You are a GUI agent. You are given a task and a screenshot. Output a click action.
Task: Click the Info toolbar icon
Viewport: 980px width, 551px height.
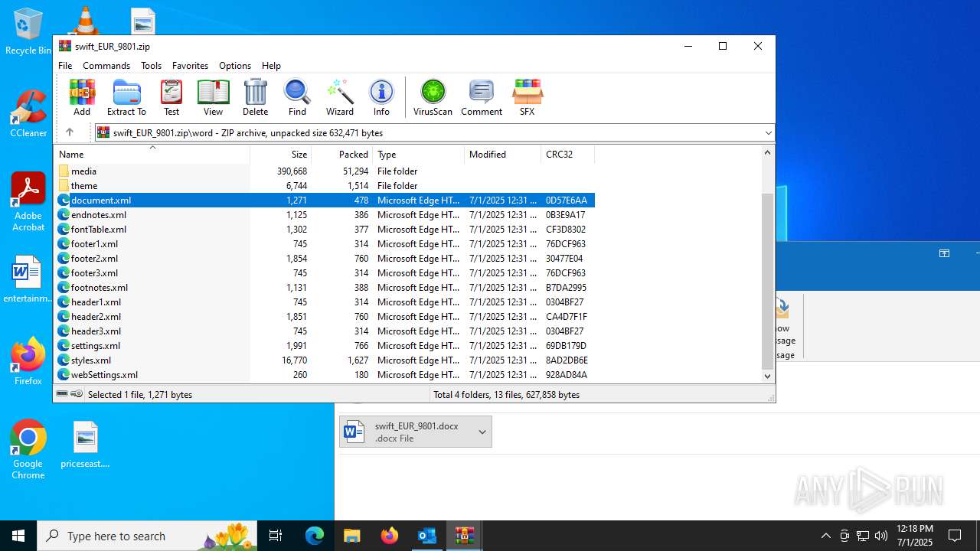[381, 97]
